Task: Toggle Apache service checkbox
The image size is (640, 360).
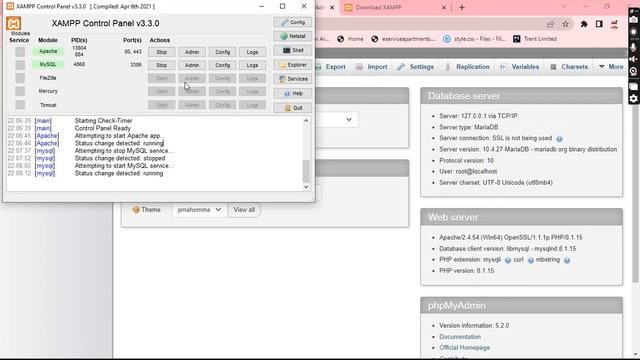Action: point(20,51)
